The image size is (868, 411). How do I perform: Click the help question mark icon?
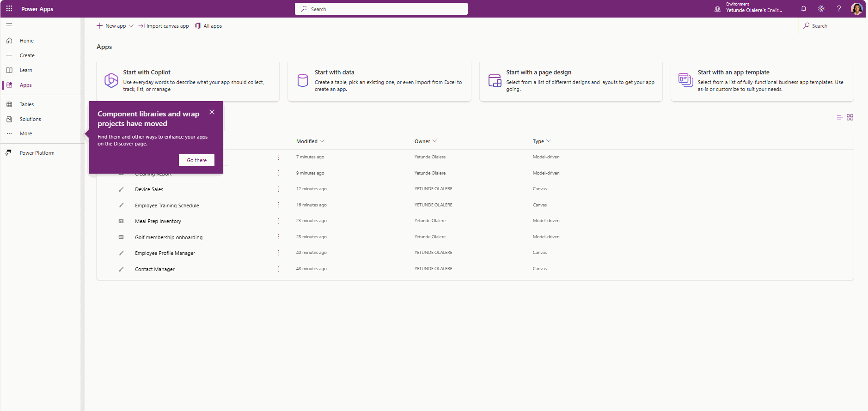click(x=839, y=9)
